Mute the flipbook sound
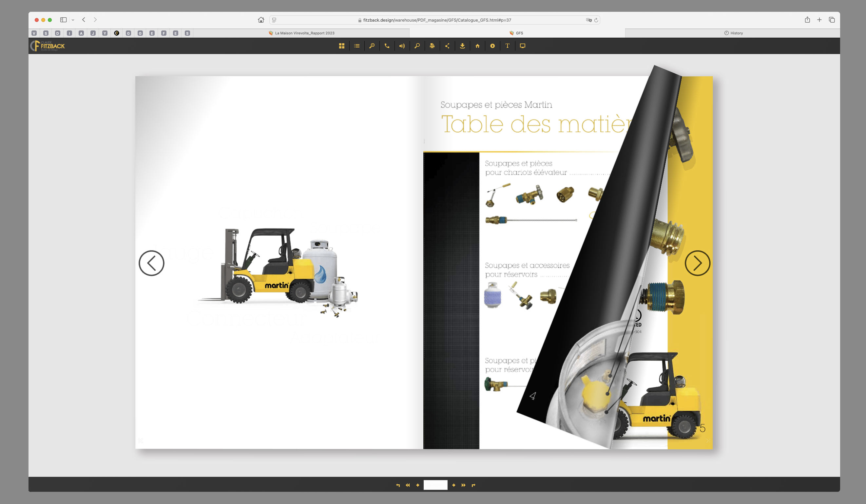Viewport: 866px width, 504px height. [402, 46]
